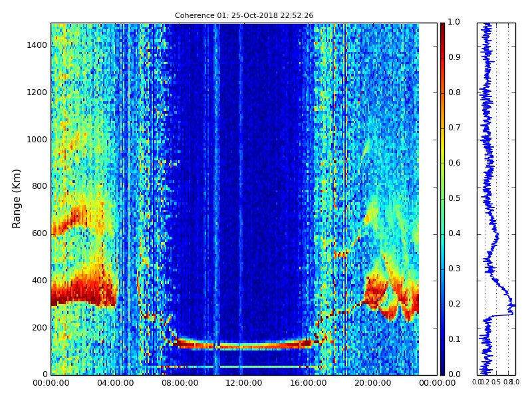Click the 200 tick label on range axis
The height and width of the screenshot is (399, 532).
[x=39, y=328]
